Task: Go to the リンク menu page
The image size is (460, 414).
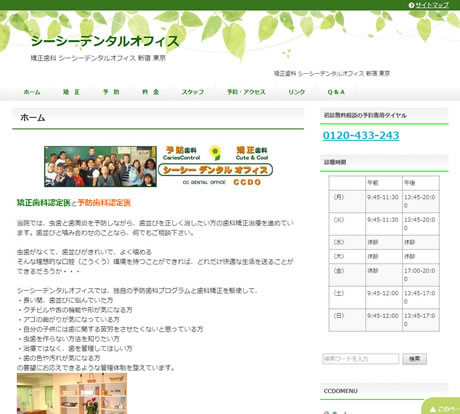Action: tap(297, 92)
